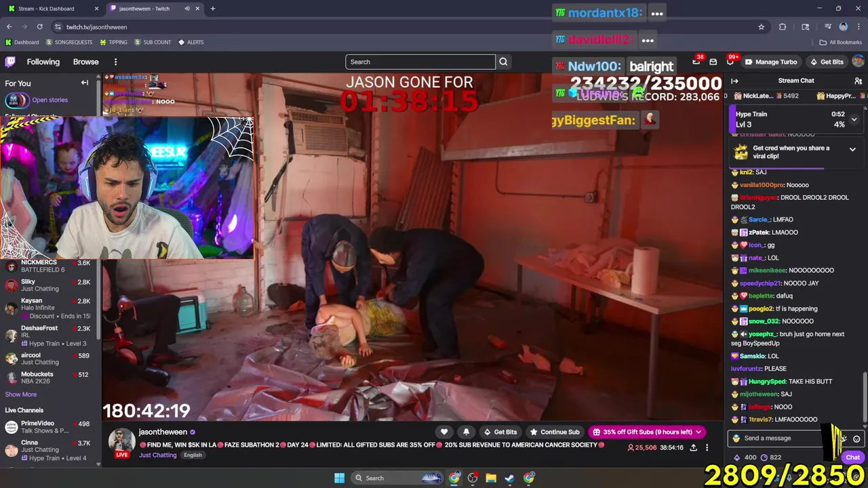
Task: Open Cinna live channel
Action: tap(49, 450)
